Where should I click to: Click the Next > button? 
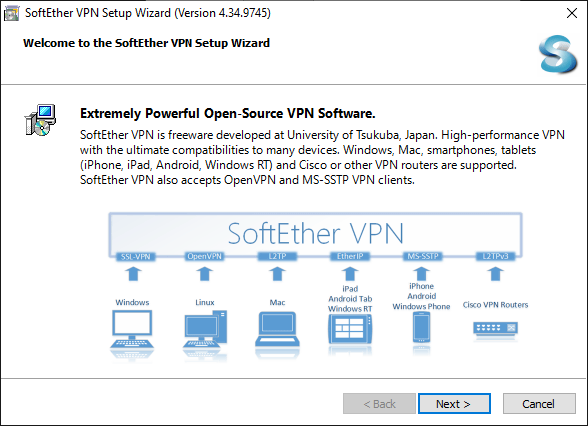454,404
